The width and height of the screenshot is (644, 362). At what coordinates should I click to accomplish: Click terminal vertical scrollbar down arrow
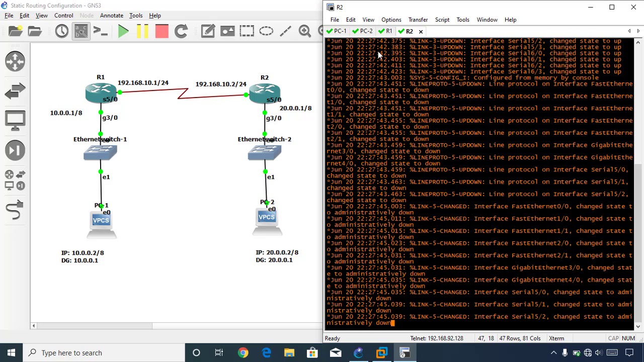(638, 326)
